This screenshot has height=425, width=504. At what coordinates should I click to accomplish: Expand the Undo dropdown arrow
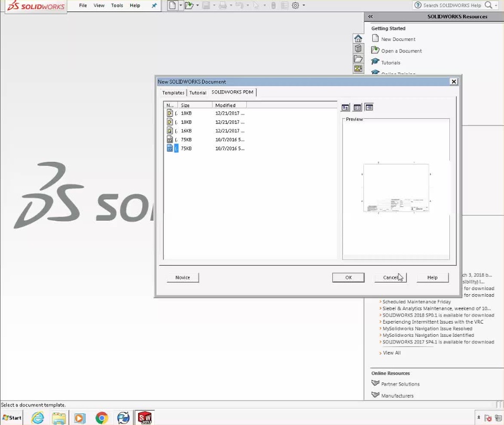[247, 5]
